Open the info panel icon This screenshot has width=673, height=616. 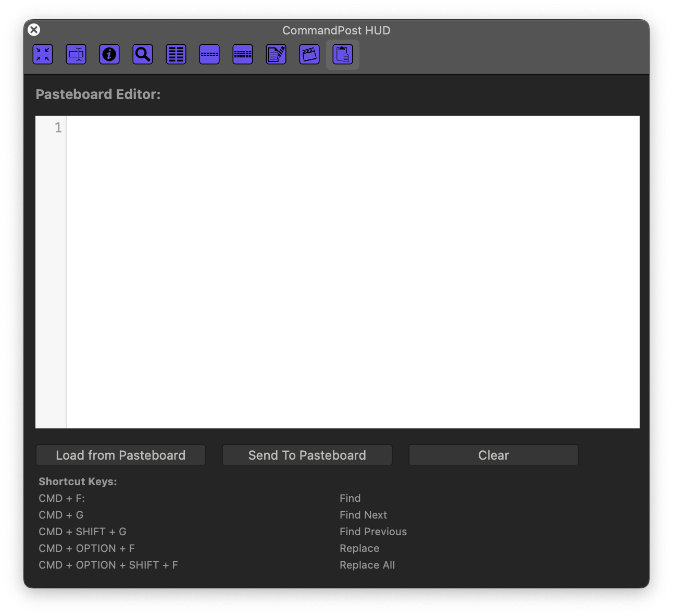pos(109,54)
